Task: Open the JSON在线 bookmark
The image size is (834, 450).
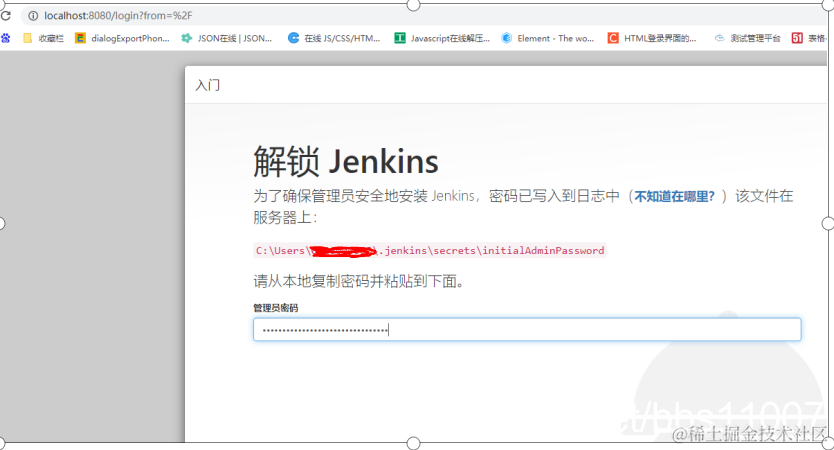Action: coord(227,38)
